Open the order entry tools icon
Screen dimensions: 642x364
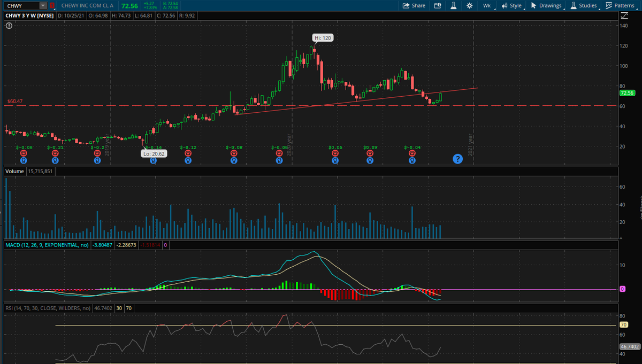coord(437,5)
